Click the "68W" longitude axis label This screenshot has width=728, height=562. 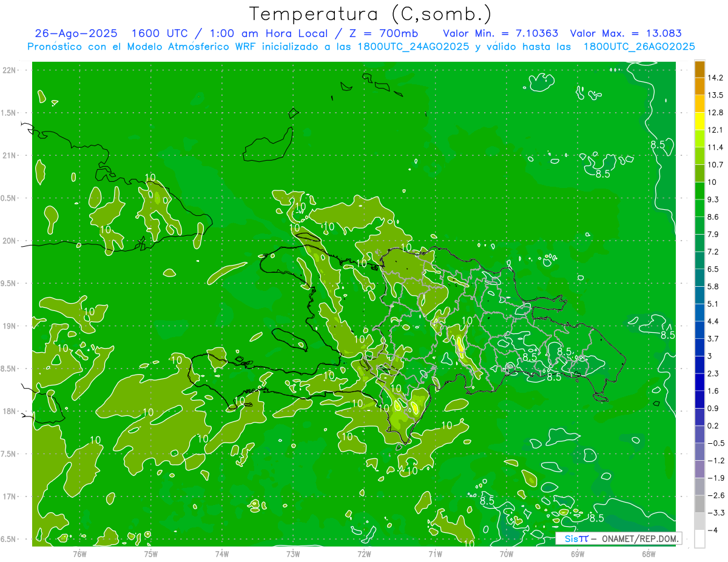click(x=649, y=554)
